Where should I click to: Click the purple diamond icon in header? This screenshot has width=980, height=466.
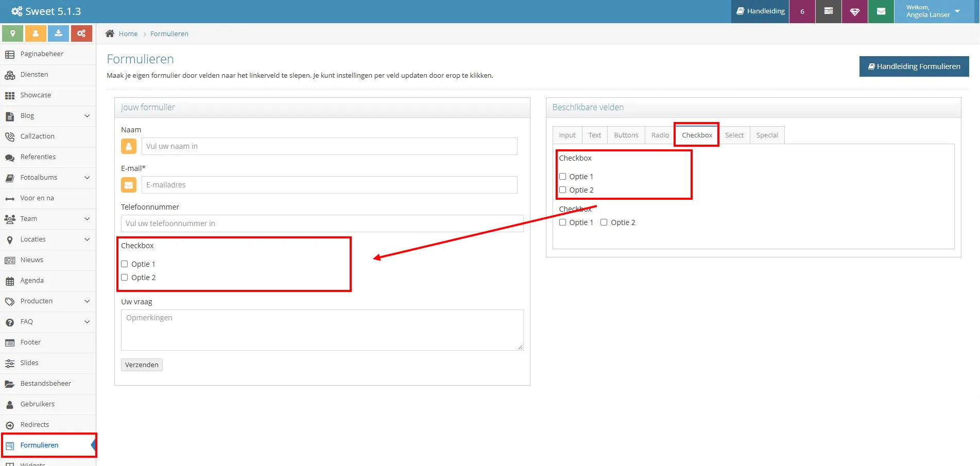855,11
